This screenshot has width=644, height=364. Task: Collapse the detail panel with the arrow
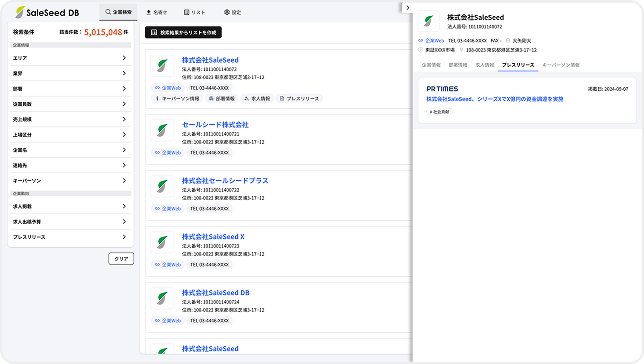(x=407, y=8)
